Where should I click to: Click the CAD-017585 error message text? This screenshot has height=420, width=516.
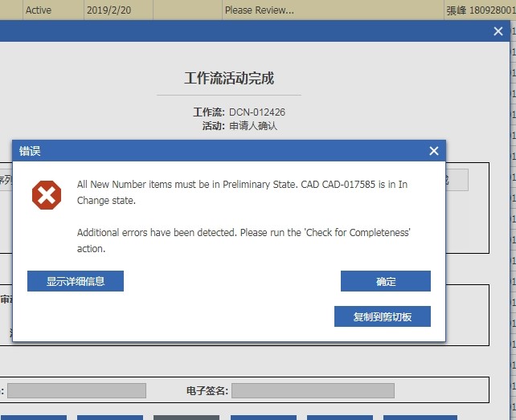click(241, 185)
